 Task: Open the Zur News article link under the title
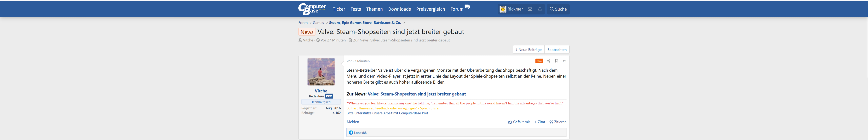coord(401,40)
